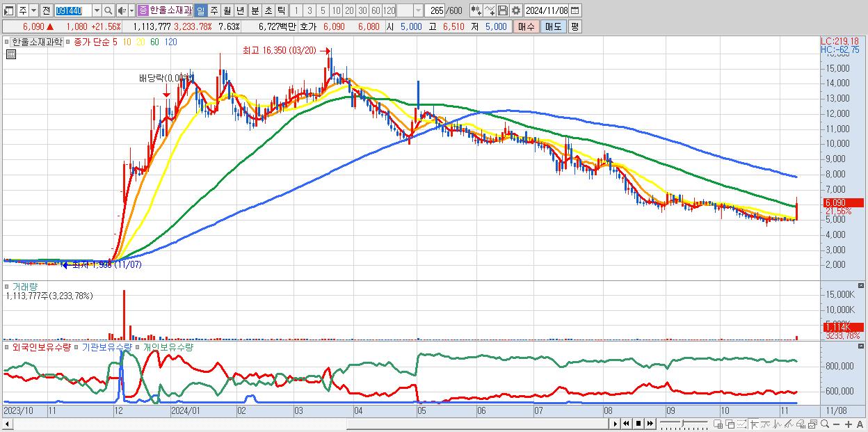Select interval 1 button

(296, 10)
